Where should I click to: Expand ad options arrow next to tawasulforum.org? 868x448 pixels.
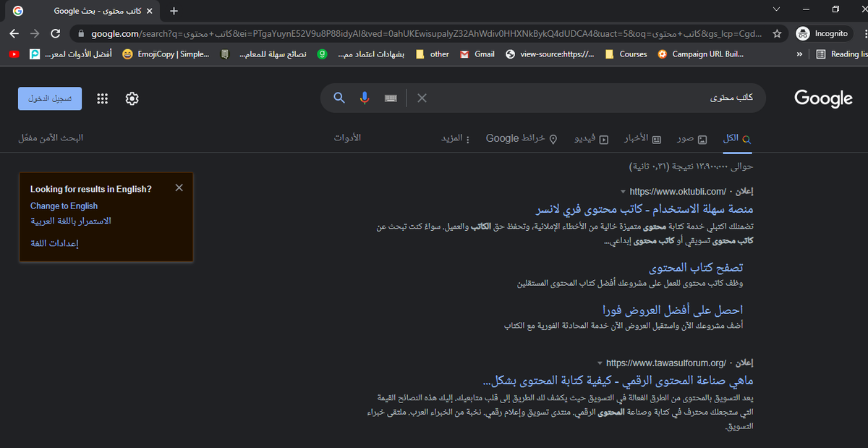pos(600,363)
